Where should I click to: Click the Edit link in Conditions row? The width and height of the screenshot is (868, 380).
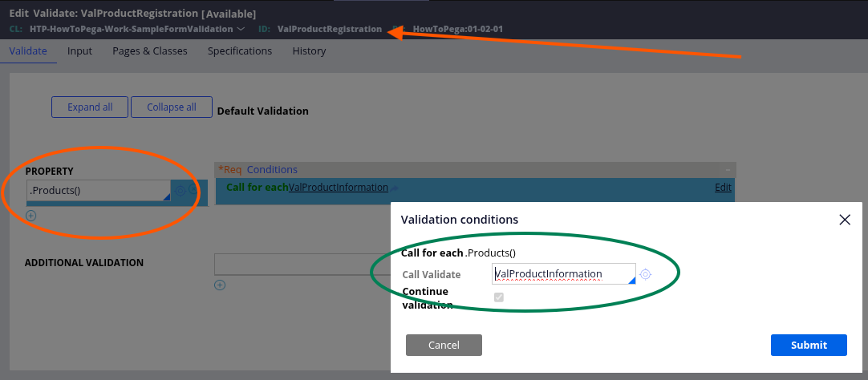click(723, 188)
